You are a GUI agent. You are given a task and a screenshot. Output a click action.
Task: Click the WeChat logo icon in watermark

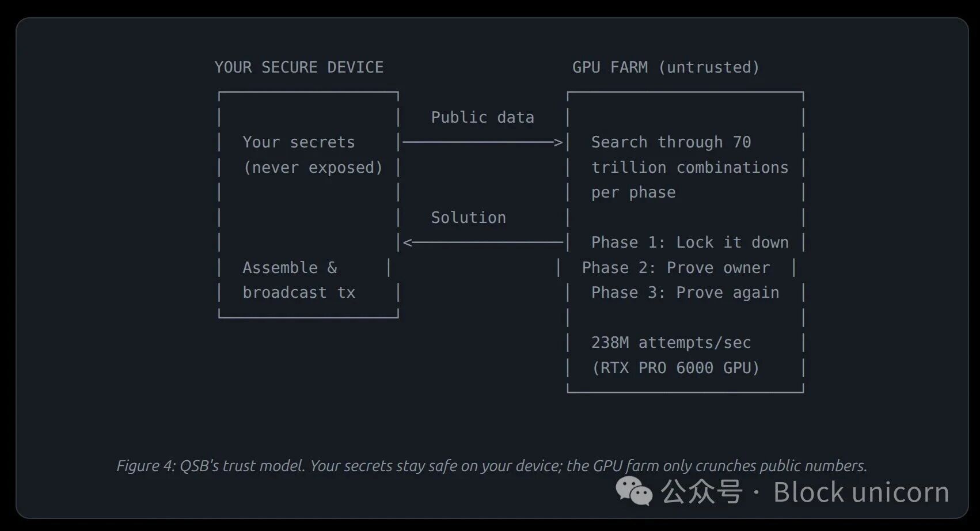pos(634,491)
